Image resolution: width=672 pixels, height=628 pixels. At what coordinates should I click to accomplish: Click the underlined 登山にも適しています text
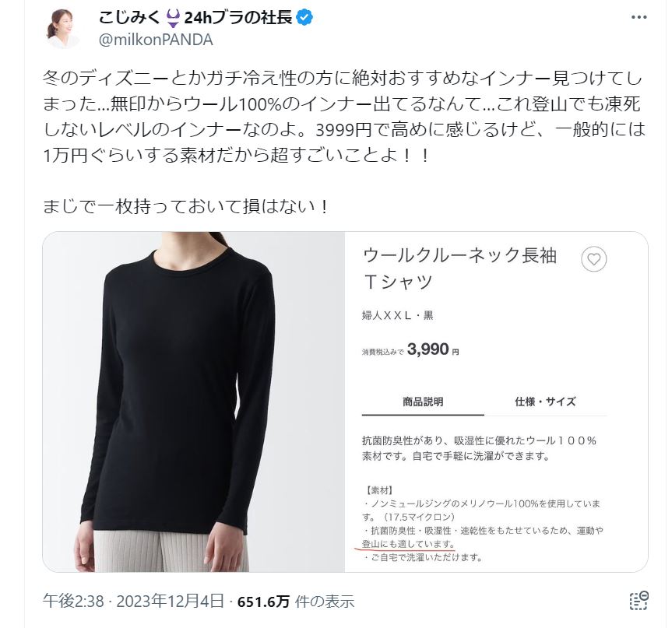(408, 544)
